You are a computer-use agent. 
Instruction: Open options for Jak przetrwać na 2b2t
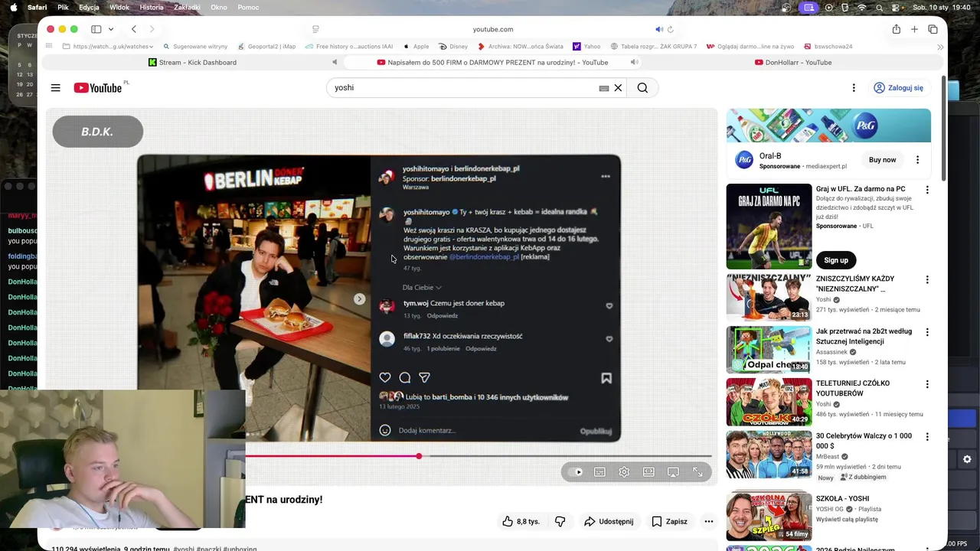coord(927,332)
